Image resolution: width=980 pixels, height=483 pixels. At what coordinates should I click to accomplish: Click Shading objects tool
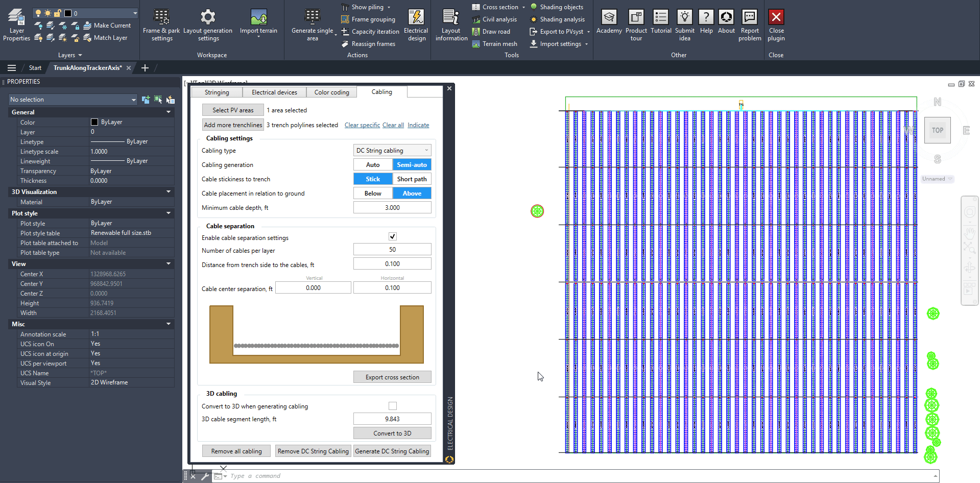click(x=557, y=7)
